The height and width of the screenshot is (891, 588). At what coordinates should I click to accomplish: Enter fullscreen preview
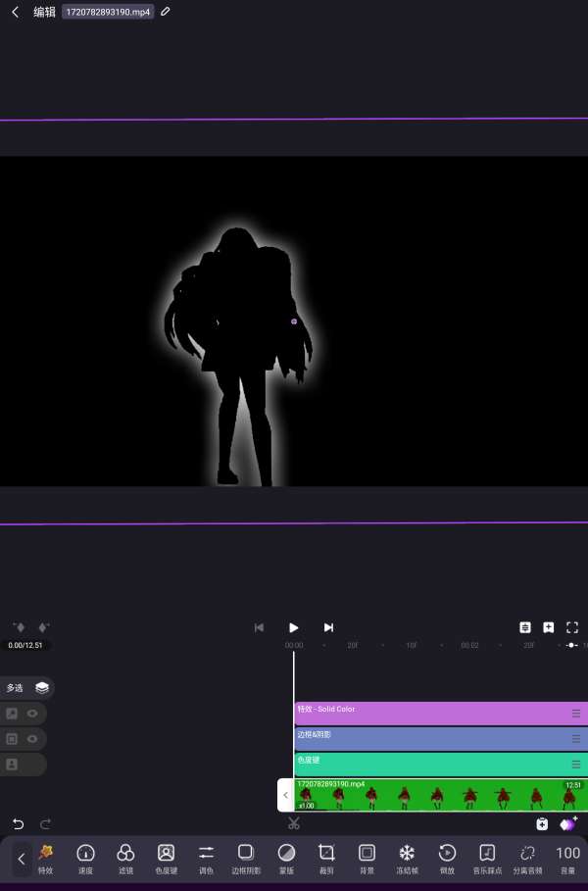(572, 627)
